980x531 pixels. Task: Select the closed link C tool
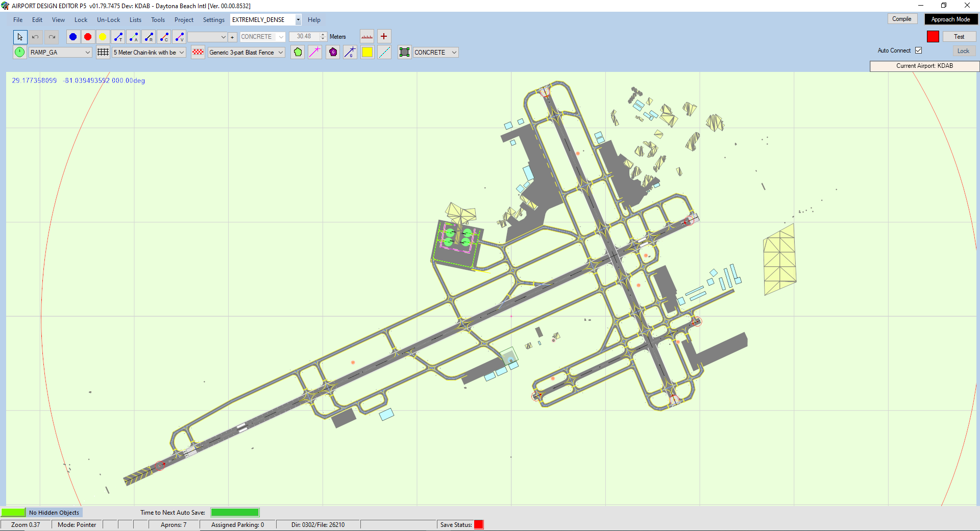[164, 37]
